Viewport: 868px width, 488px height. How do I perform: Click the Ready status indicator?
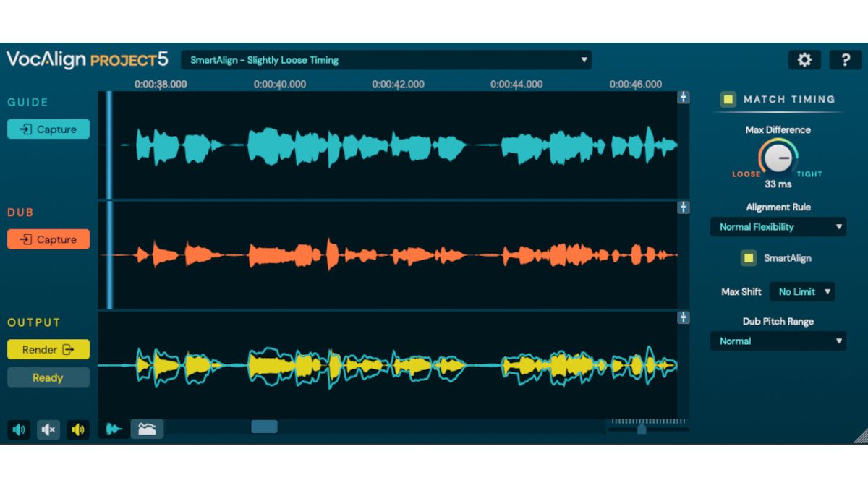point(48,377)
